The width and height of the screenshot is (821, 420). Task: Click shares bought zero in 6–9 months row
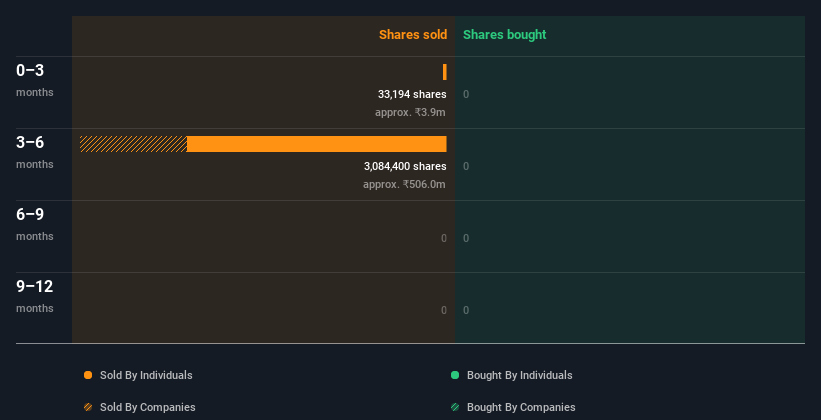pos(466,238)
